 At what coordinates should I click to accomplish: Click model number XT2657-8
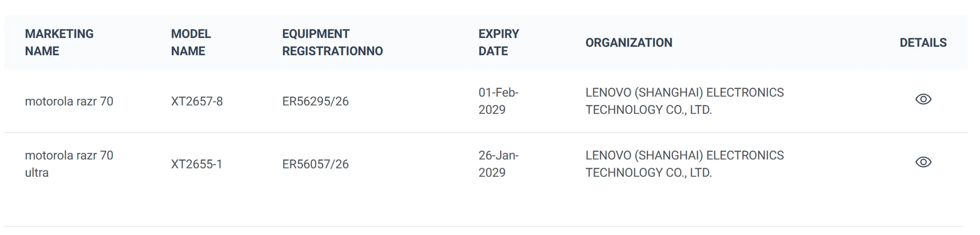pyautogui.click(x=197, y=101)
